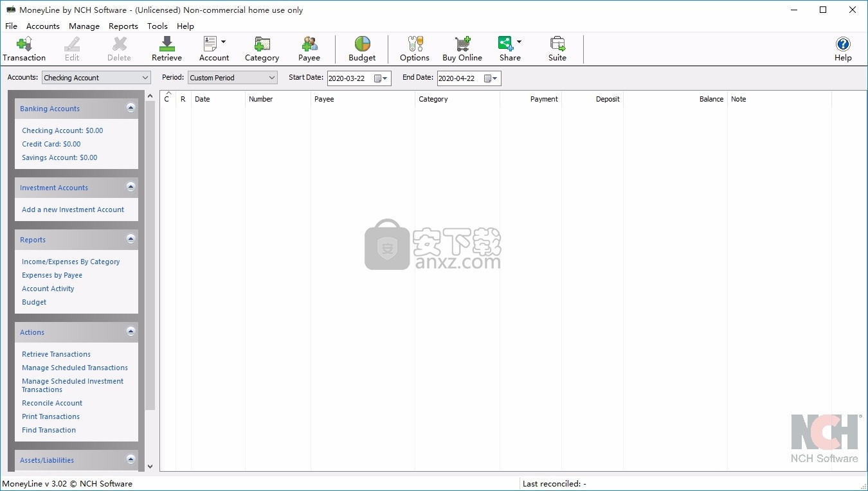Open Expenses by Payee report
Viewport: 868px width, 491px height.
pyautogui.click(x=52, y=275)
